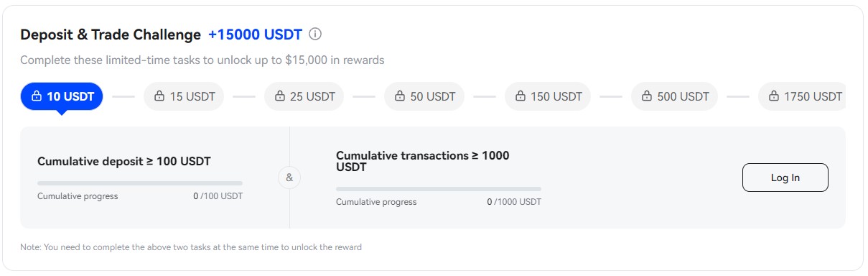Show the 1750 USDT reward tier
Viewport: 868px width, 276px height.
tap(801, 96)
